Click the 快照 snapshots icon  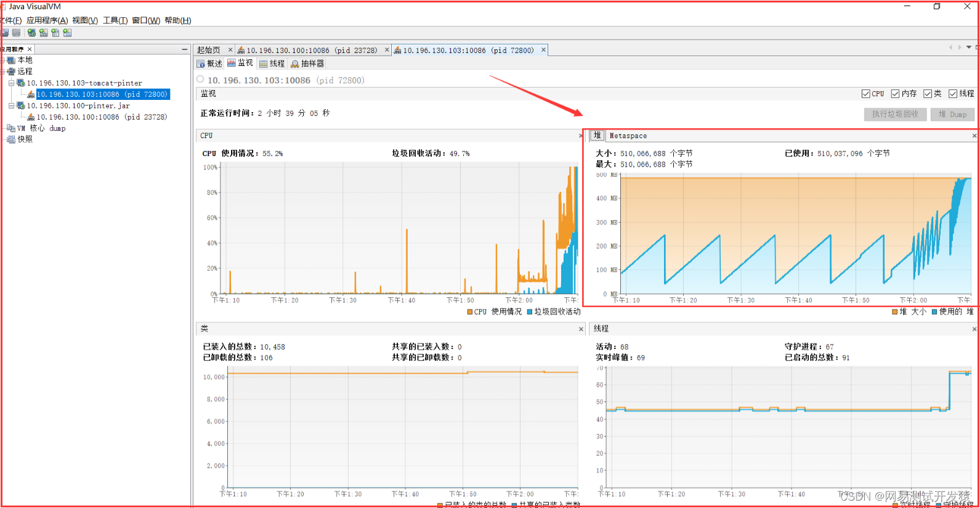coord(11,139)
